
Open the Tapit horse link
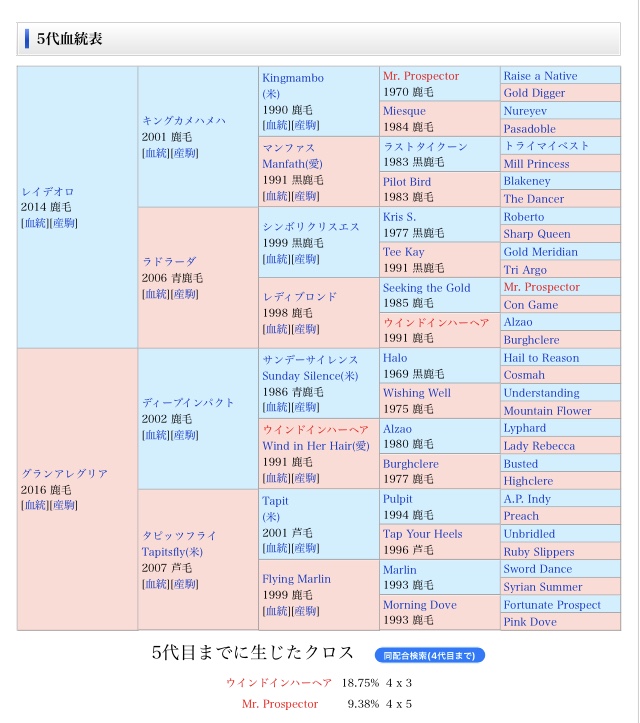275,501
